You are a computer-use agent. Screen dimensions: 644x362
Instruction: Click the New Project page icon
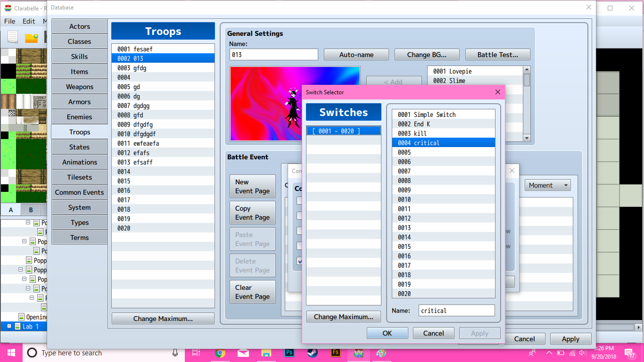(x=13, y=38)
